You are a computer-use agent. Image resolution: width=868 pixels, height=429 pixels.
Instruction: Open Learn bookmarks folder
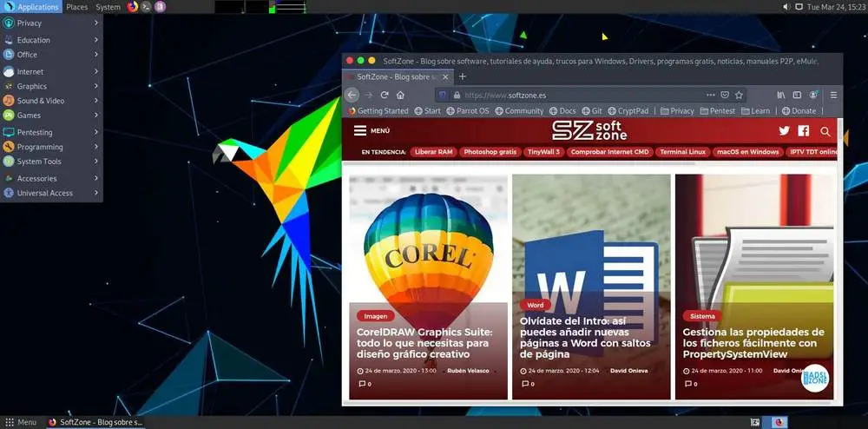[756, 110]
